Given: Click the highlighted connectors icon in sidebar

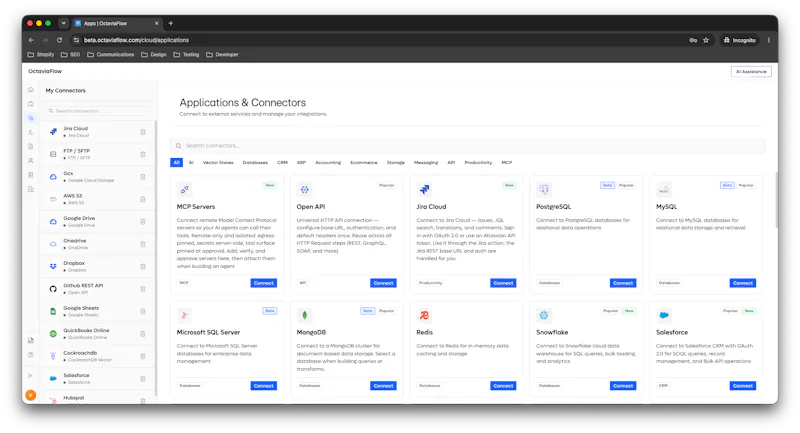Looking at the screenshot, I should [31, 118].
